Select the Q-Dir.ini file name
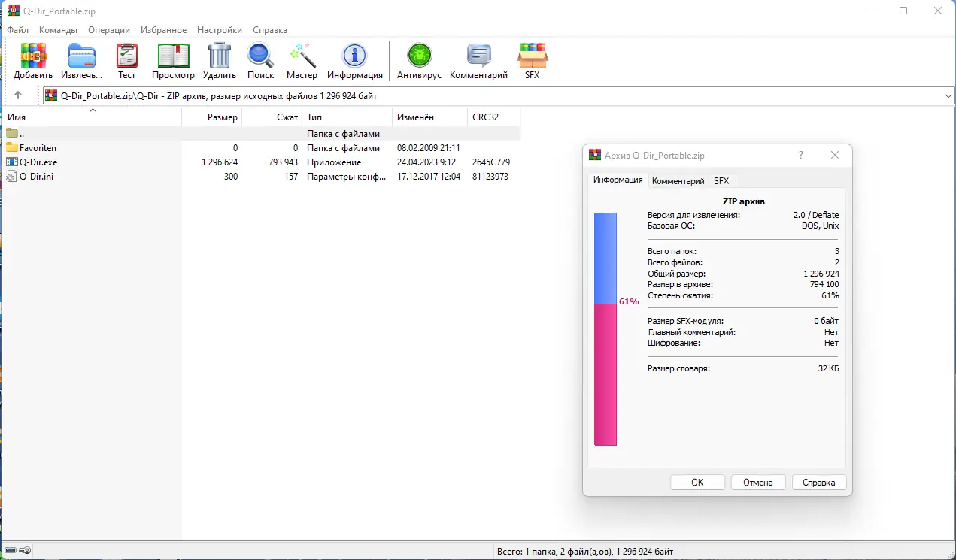 [36, 177]
